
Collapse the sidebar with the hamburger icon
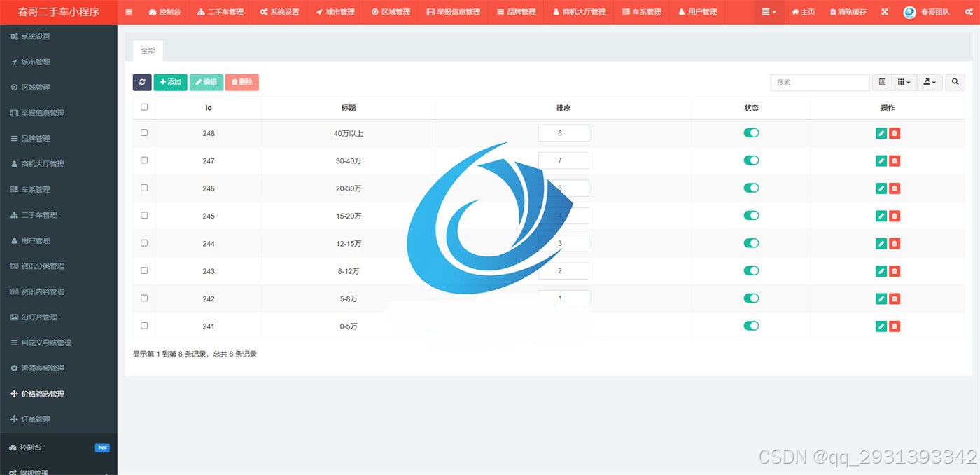click(x=129, y=12)
